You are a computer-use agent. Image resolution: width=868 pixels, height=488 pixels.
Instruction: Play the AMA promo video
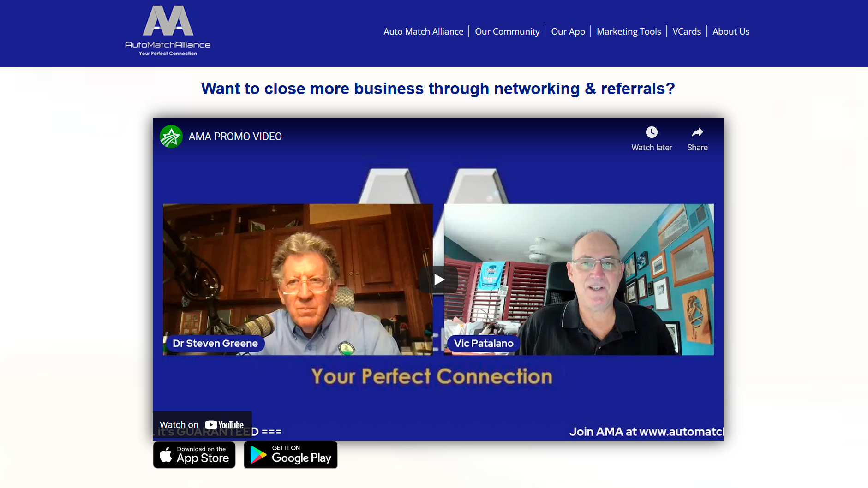pyautogui.click(x=438, y=280)
